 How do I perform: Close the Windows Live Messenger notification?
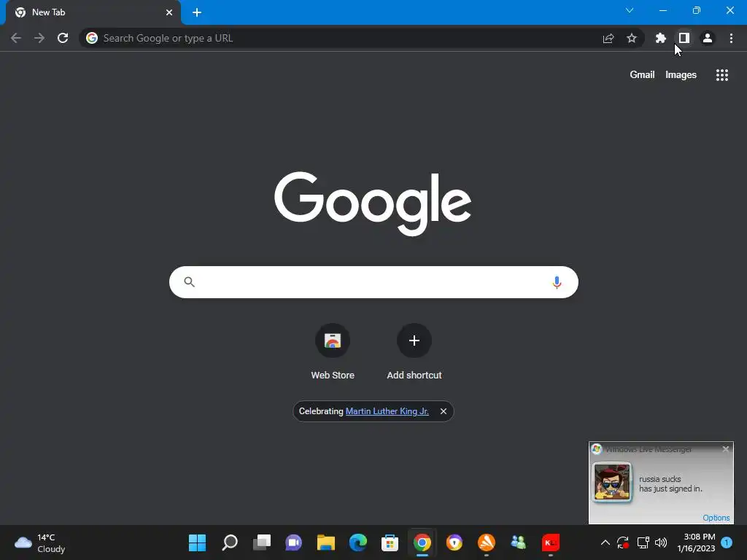click(x=726, y=449)
